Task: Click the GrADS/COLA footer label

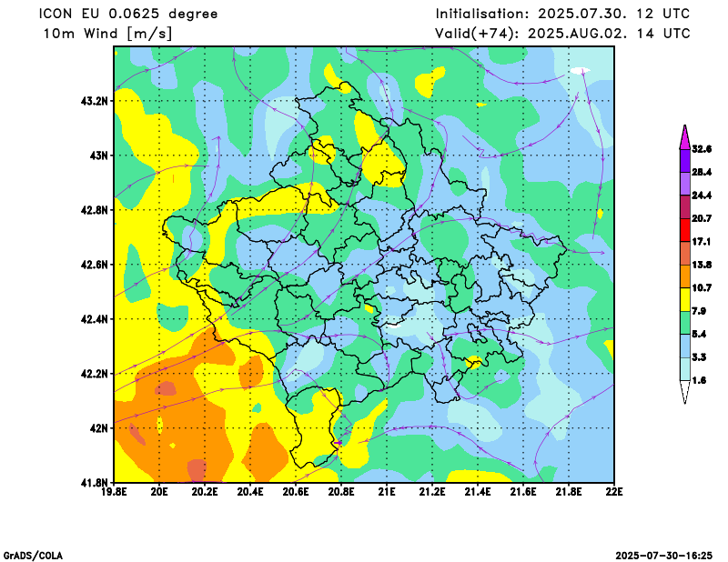Action: point(33,556)
